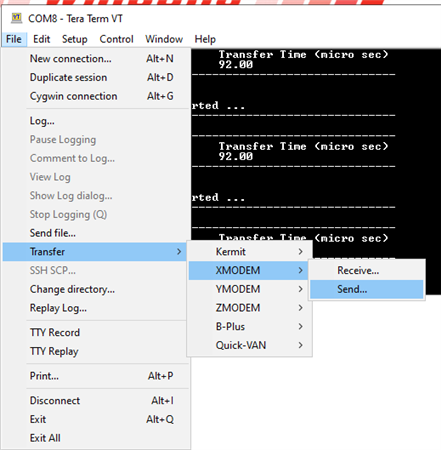Select Duplicate session menu entry

pyautogui.click(x=96, y=77)
